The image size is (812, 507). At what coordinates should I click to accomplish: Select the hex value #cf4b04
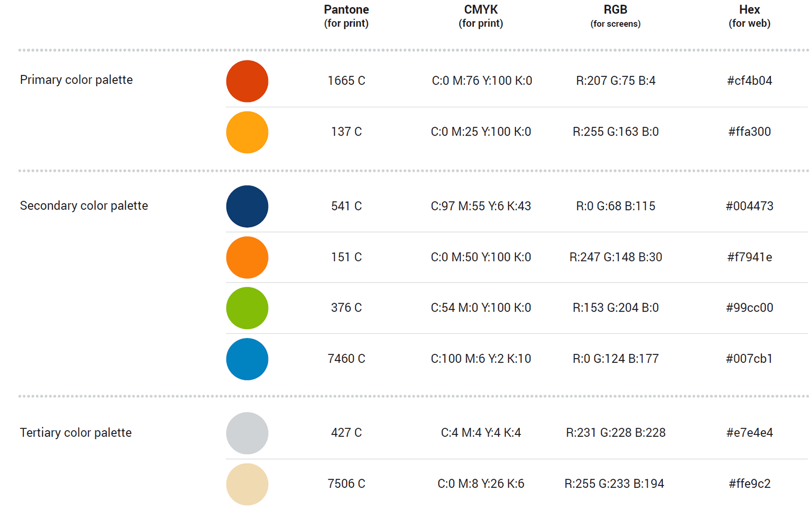[x=749, y=80]
